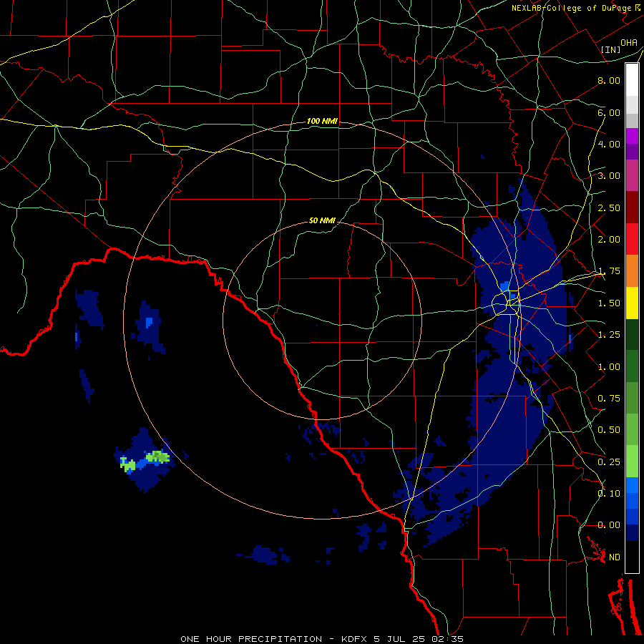The height and width of the screenshot is (644, 644).
Task: Click the [IN] units label
Action: pos(610,49)
